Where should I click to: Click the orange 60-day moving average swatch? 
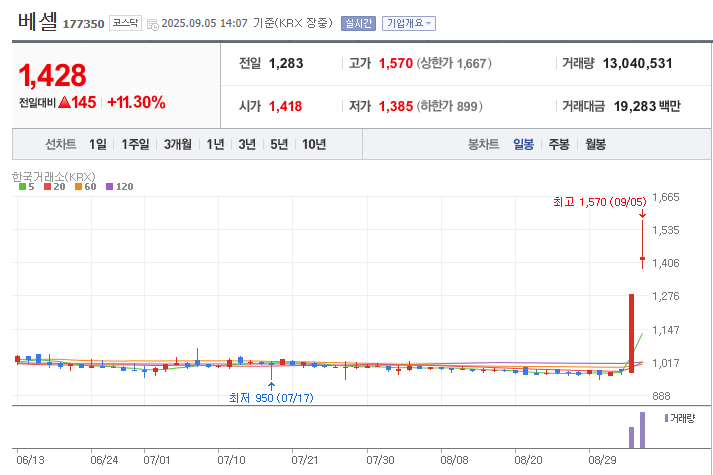(x=78, y=186)
